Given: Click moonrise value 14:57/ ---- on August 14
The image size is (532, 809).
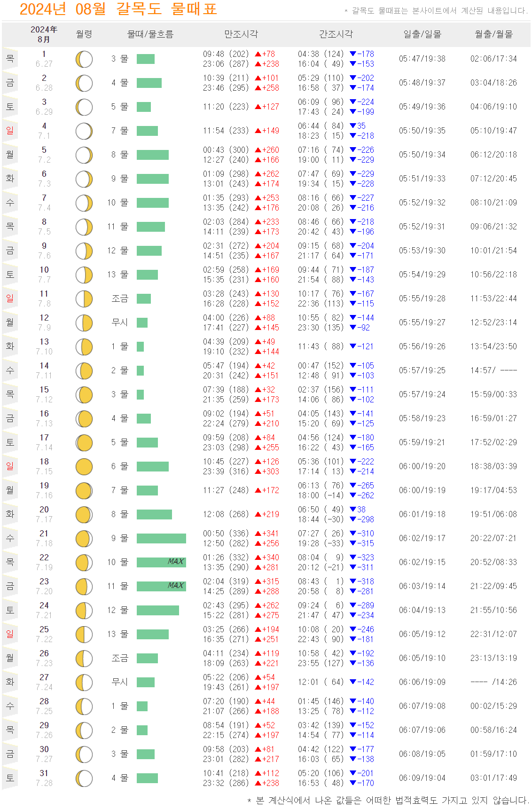Looking at the screenshot, I should pyautogui.click(x=493, y=370).
